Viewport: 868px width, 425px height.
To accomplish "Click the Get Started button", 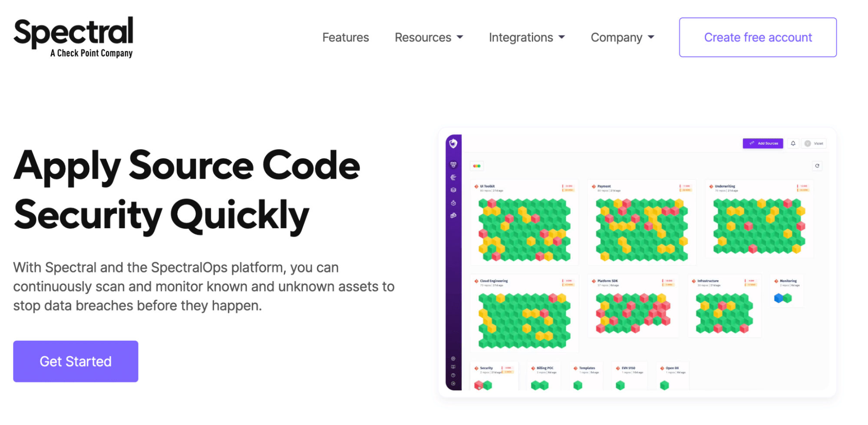I will click(76, 362).
